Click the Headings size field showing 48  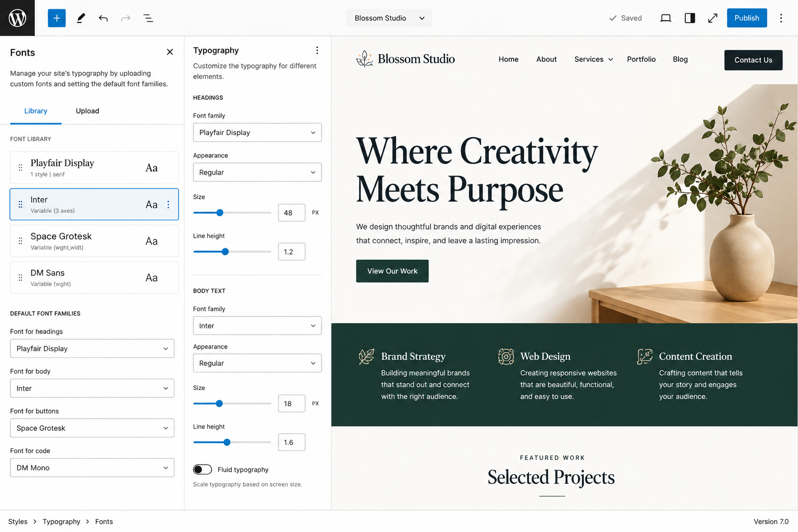coord(291,212)
